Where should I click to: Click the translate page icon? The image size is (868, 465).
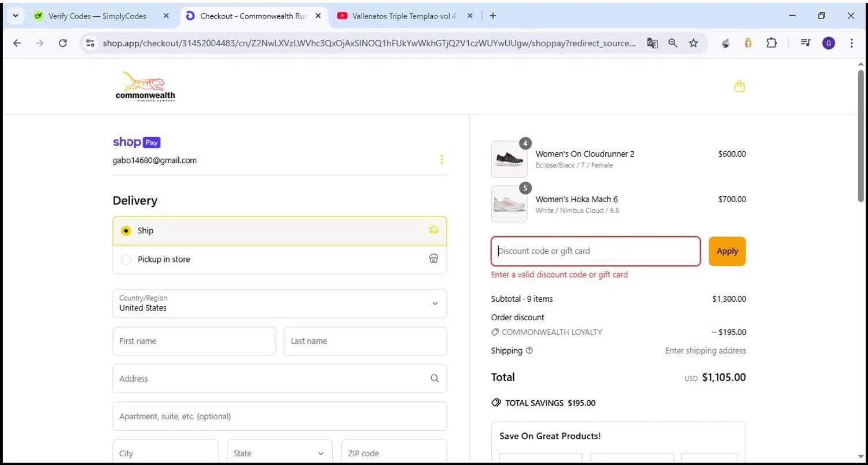[x=652, y=43]
